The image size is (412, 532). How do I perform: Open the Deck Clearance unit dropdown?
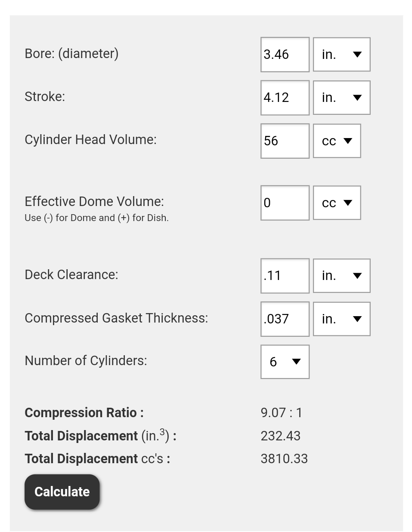point(341,276)
